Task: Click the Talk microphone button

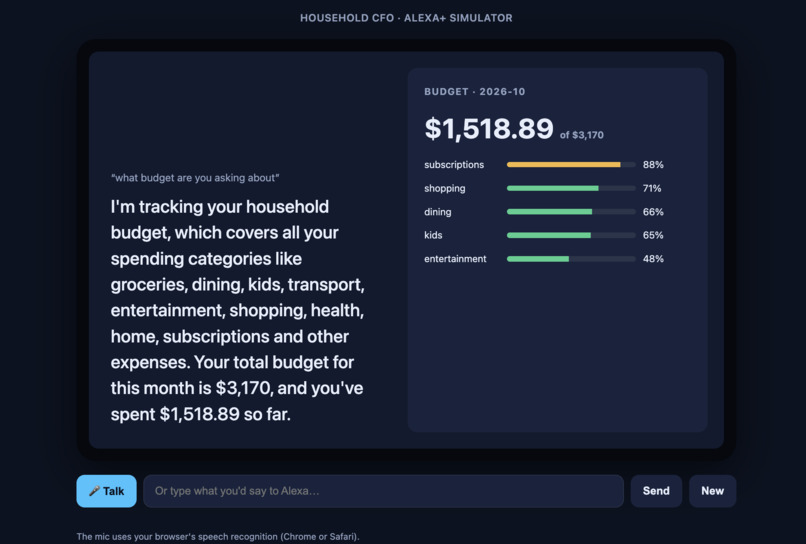Action: point(106,491)
